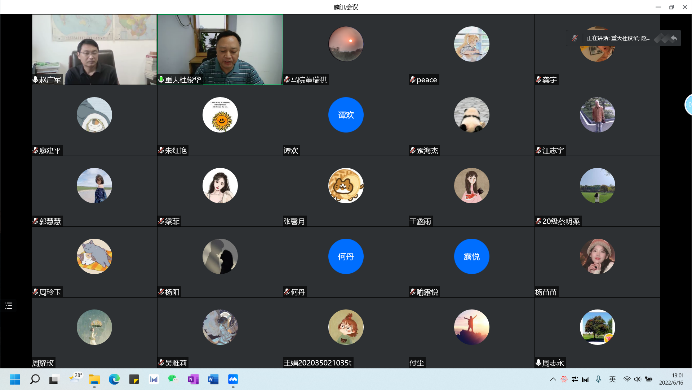692x390 pixels.
Task: Click the microphone icon in system tray
Action: [x=598, y=379]
